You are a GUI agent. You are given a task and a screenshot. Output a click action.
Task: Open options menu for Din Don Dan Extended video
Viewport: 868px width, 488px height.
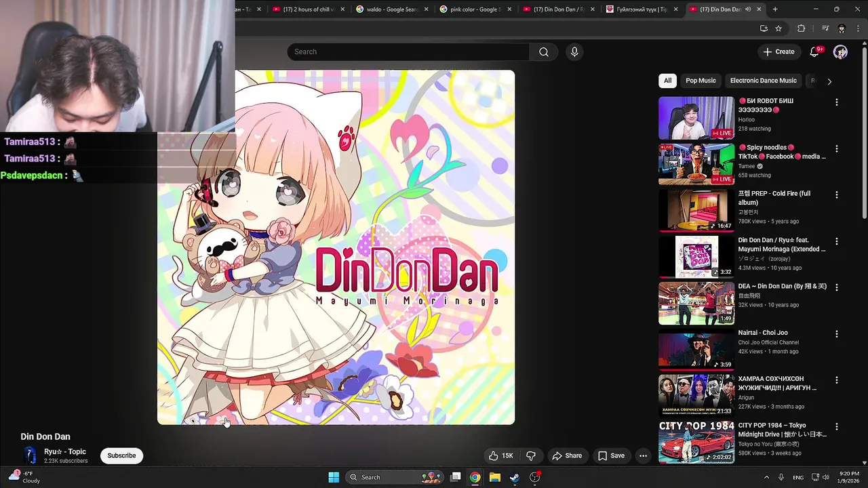[836, 241]
